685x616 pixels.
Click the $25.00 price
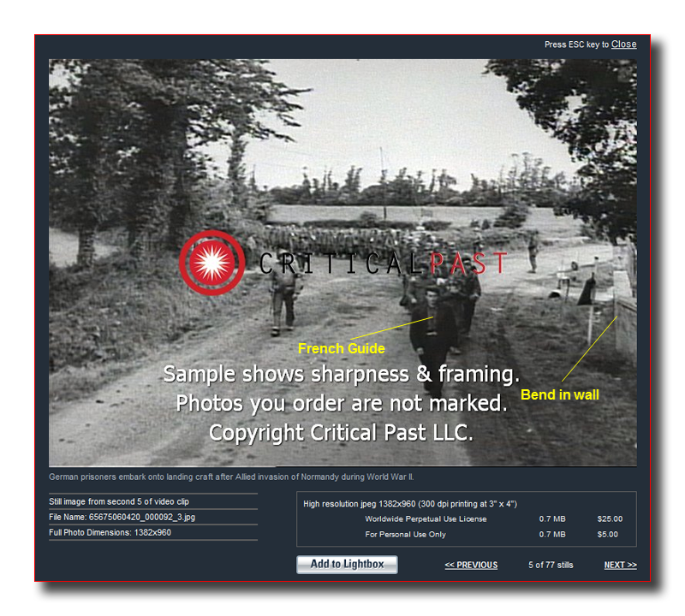pos(610,518)
